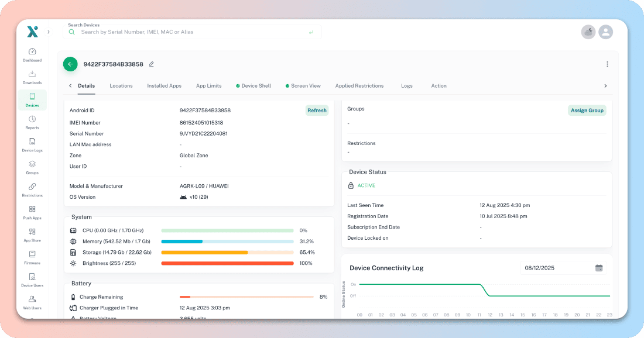The image size is (644, 338).
Task: Click the Assign Group button
Action: (587, 111)
